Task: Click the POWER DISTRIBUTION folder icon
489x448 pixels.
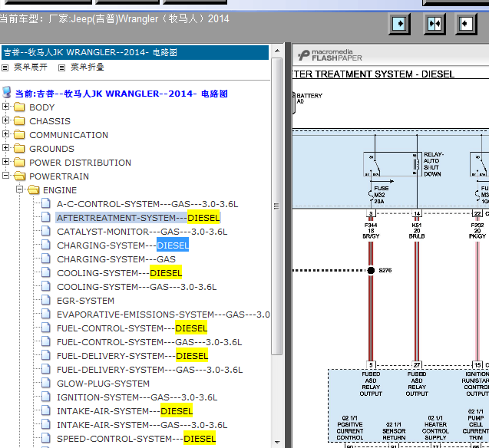Action: [x=19, y=162]
